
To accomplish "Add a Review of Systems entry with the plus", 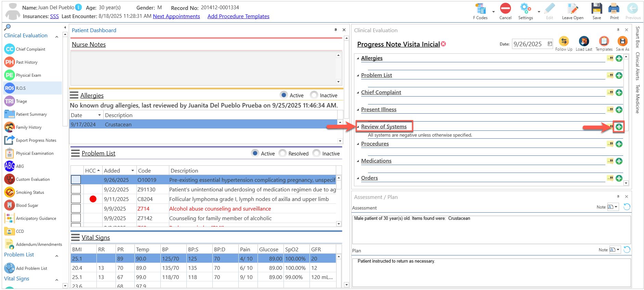I will 619,127.
